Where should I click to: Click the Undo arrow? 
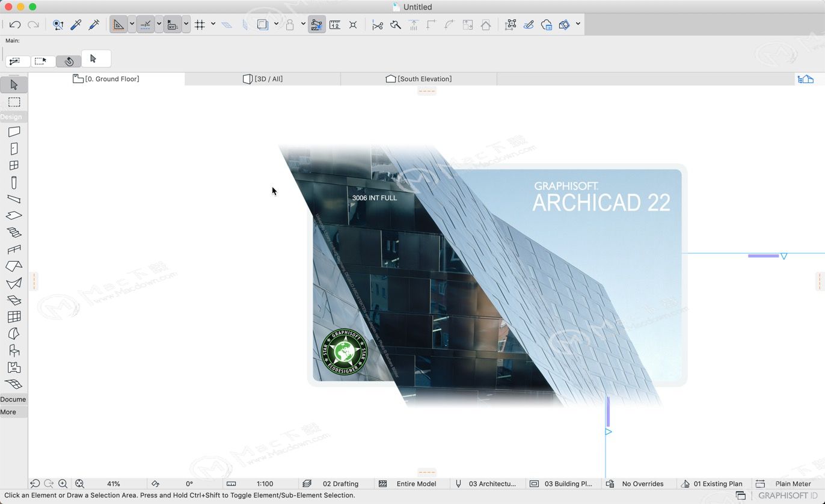15,25
